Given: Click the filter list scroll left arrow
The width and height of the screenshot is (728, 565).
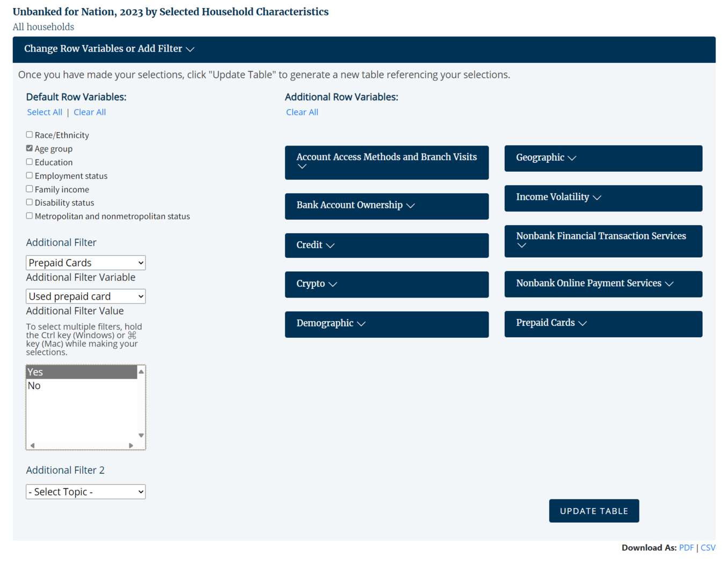Looking at the screenshot, I should coord(33,445).
